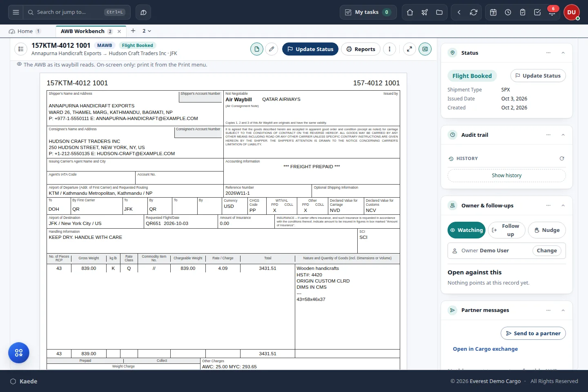Toggle the Watching button
This screenshot has width=588, height=392.
point(466,230)
